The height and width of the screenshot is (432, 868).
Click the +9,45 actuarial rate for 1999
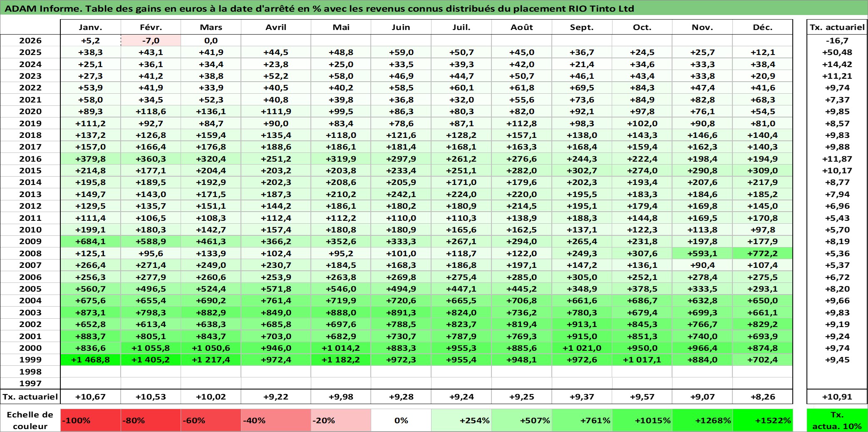click(837, 360)
